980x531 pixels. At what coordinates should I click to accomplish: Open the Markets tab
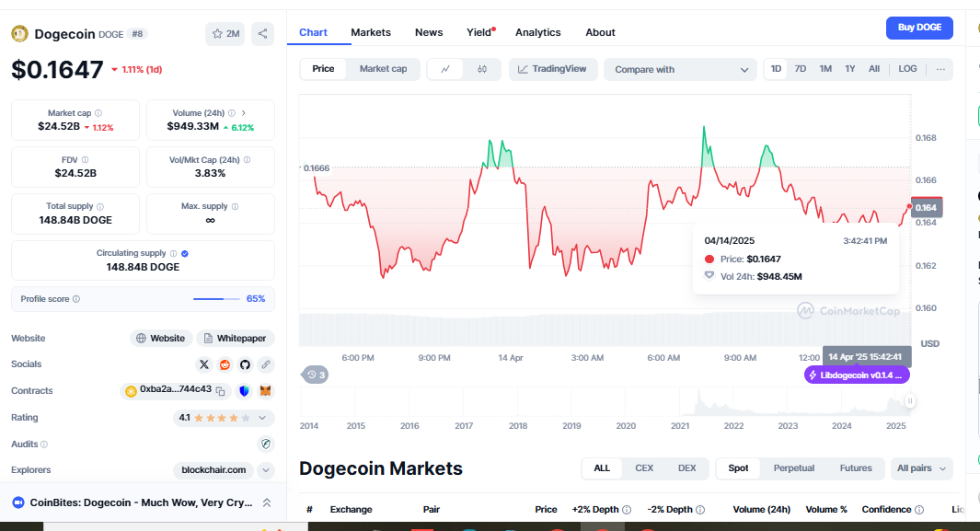tap(371, 32)
